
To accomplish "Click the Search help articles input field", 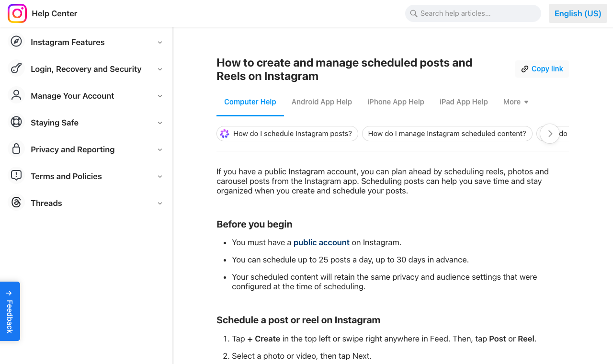I will [473, 13].
